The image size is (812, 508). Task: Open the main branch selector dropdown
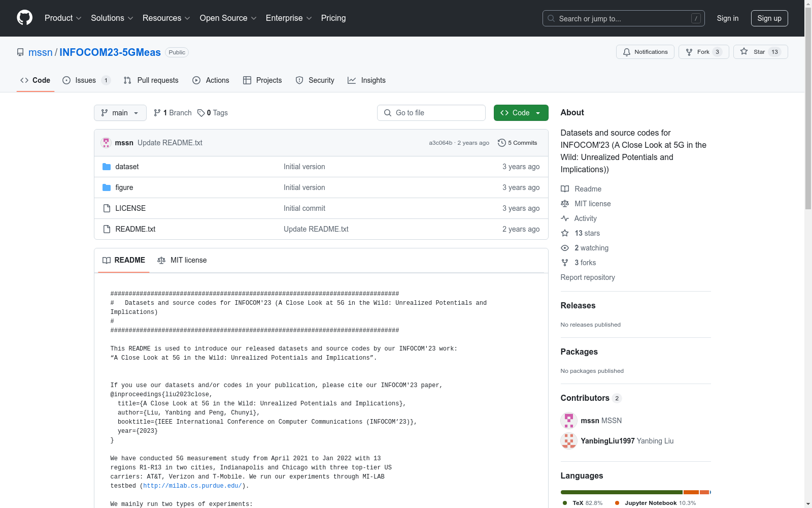(120, 113)
